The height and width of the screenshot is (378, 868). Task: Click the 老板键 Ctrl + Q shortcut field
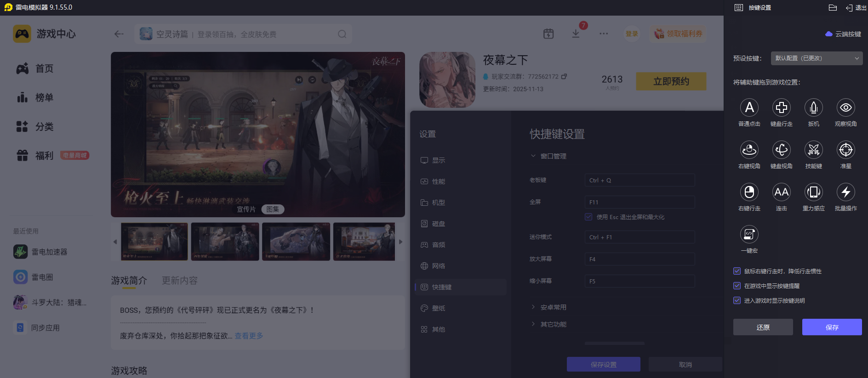click(639, 181)
